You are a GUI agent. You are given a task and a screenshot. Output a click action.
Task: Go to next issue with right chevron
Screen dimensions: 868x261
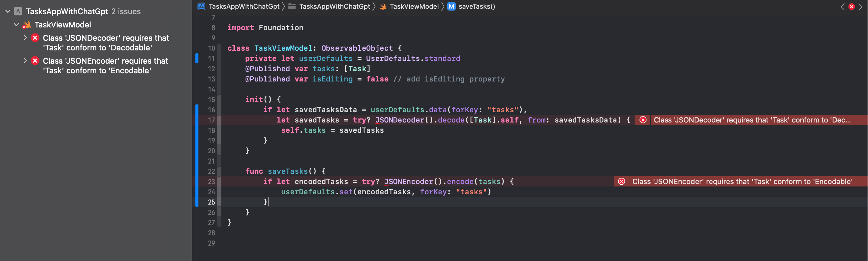pos(860,7)
